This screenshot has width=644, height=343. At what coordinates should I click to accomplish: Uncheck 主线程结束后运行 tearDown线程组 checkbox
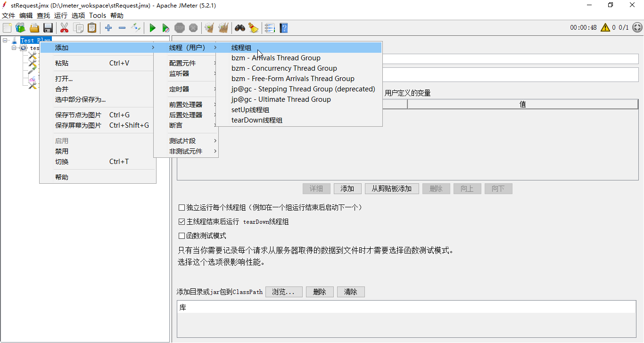coord(182,221)
